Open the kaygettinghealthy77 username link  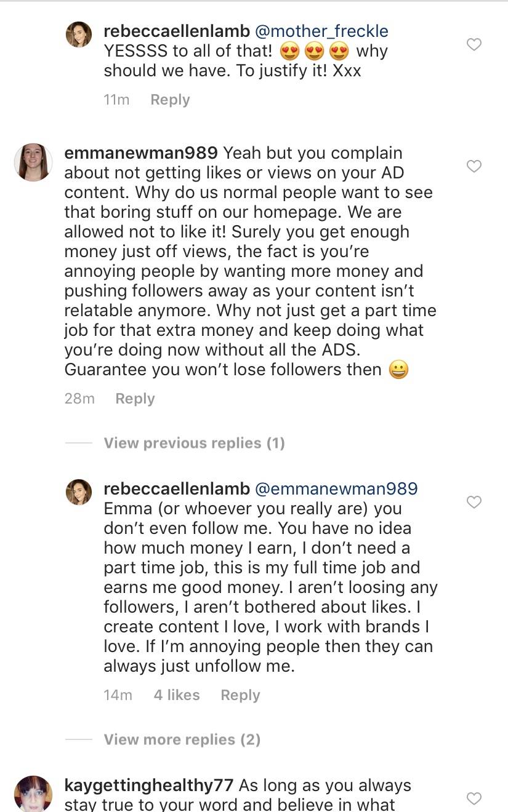pos(148,786)
